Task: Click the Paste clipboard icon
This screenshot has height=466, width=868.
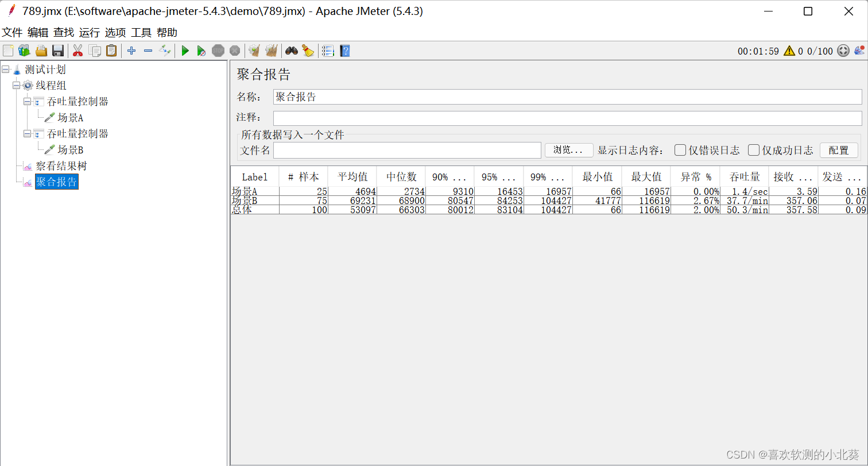Action: pos(111,51)
